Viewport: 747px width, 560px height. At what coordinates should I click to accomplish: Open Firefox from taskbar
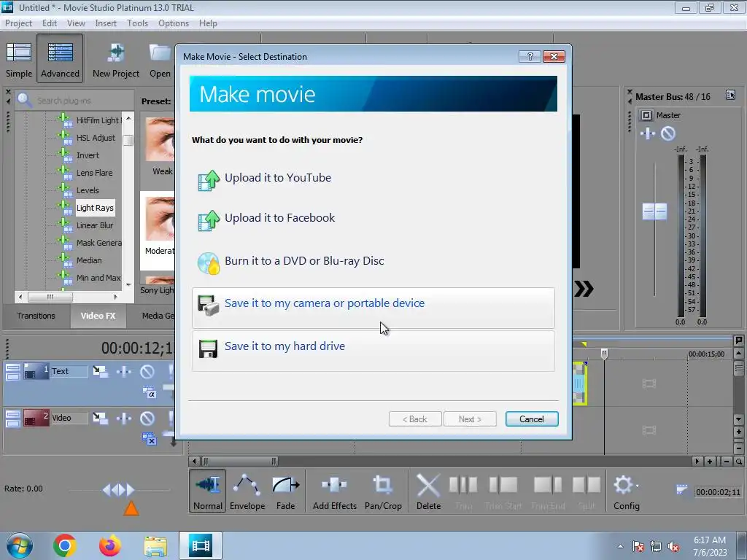click(x=110, y=545)
